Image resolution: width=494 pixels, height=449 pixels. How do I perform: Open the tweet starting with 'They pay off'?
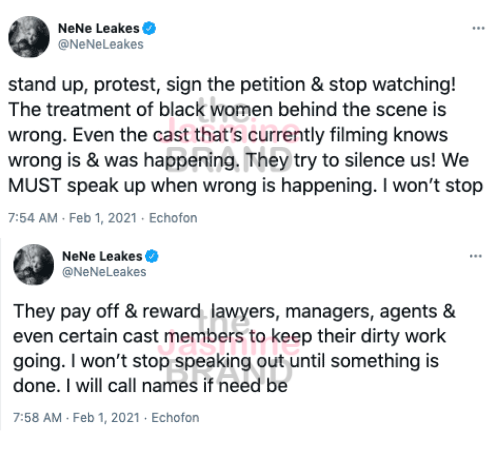pos(234,348)
